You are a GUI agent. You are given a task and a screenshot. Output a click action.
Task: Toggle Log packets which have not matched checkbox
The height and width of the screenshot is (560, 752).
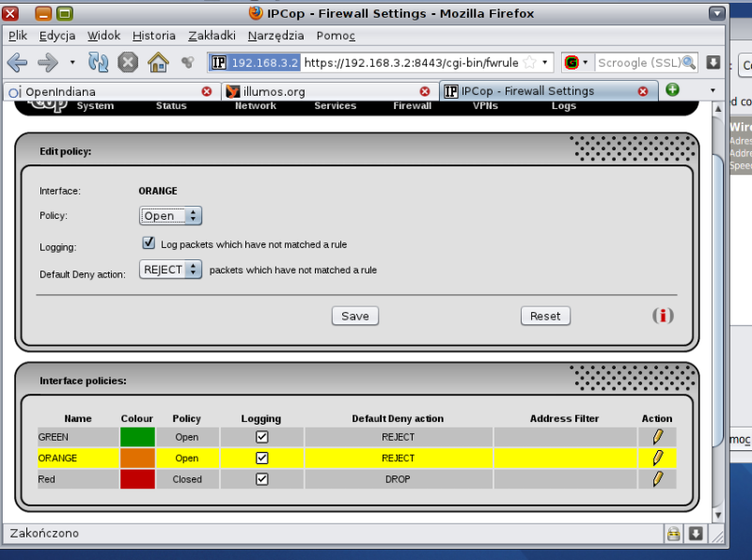click(x=149, y=243)
